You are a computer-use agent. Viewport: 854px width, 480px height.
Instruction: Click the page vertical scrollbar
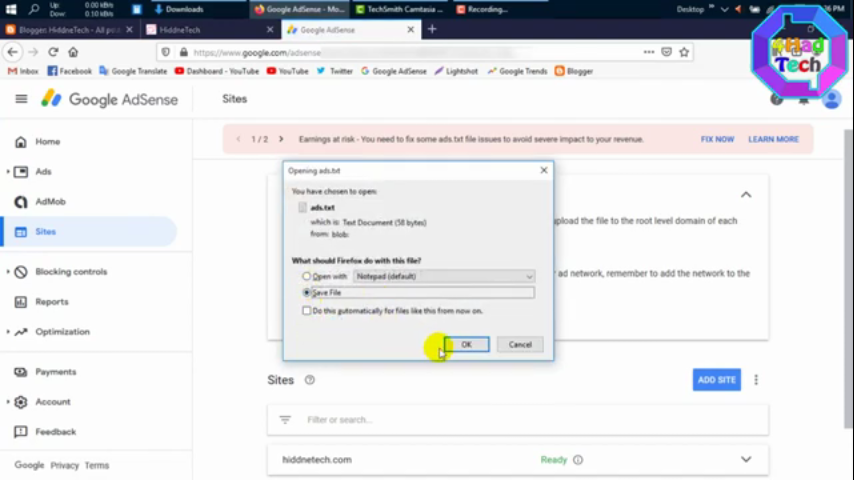[x=849, y=278]
